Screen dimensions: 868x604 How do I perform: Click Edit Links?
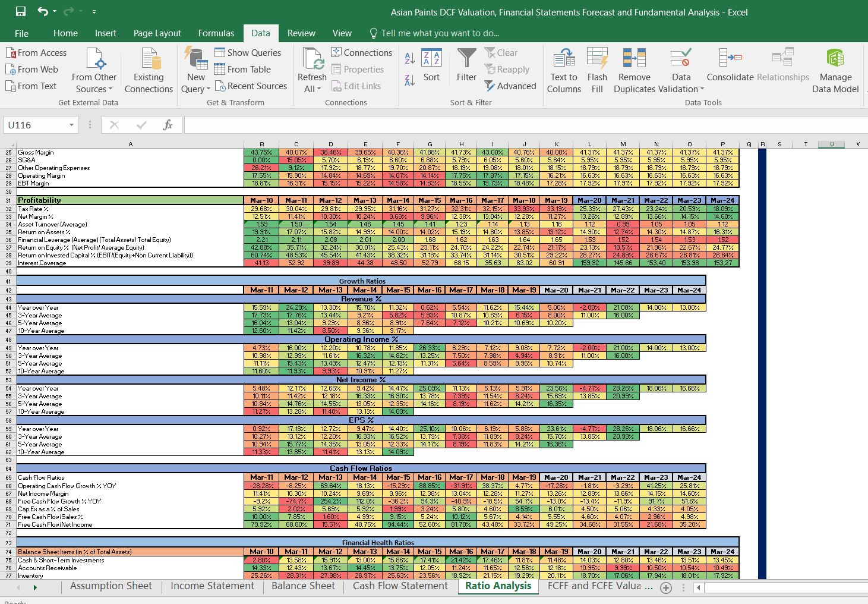tap(356, 86)
